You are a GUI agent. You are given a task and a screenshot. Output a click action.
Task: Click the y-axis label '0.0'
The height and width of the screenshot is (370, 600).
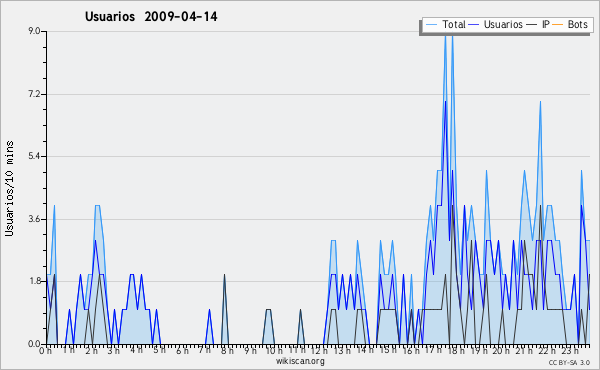(35, 344)
